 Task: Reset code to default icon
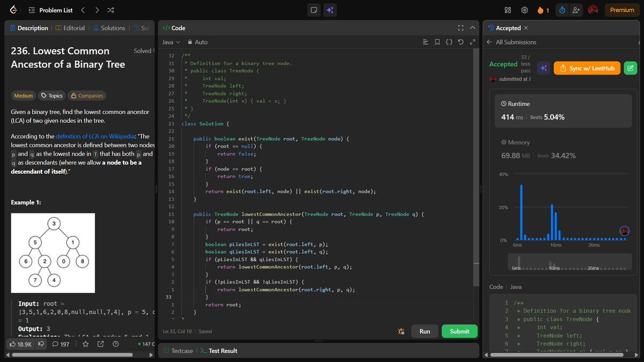[460, 42]
